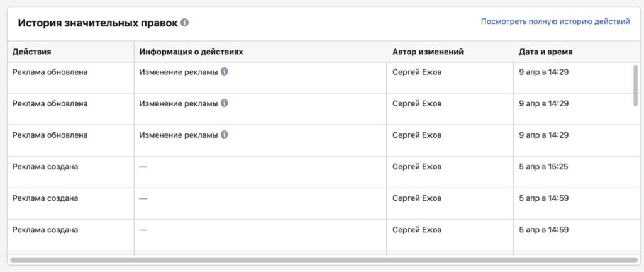This screenshot has height=272, width=644.
Task: Open "Посмотреть полную историю действий" link
Action: click(x=555, y=21)
